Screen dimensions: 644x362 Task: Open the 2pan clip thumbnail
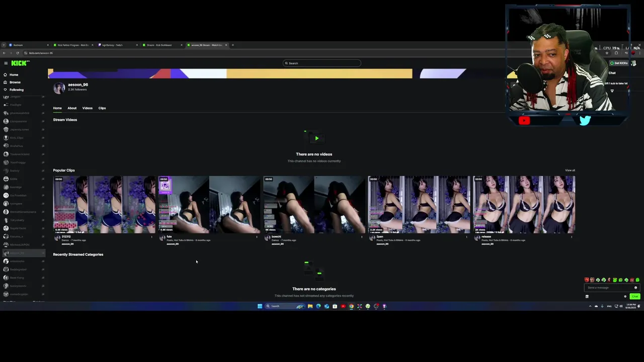point(419,204)
